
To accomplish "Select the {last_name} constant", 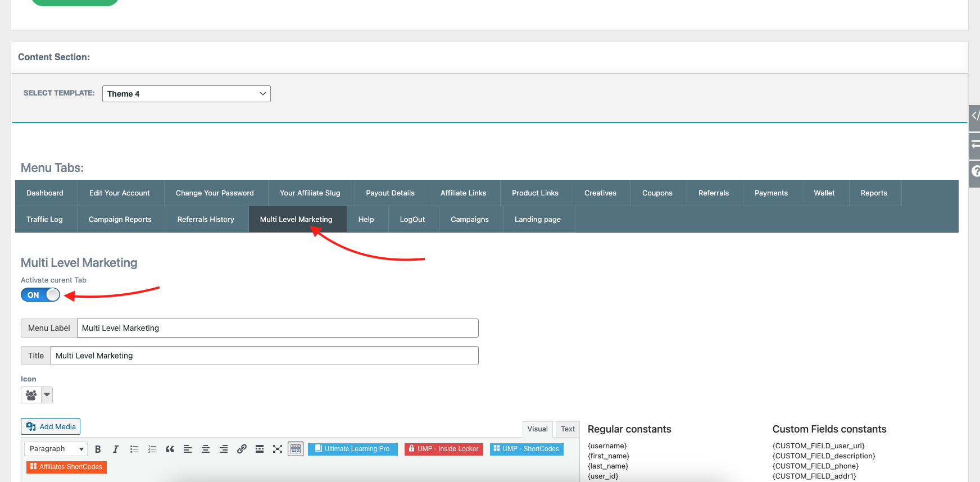I will 608,466.
